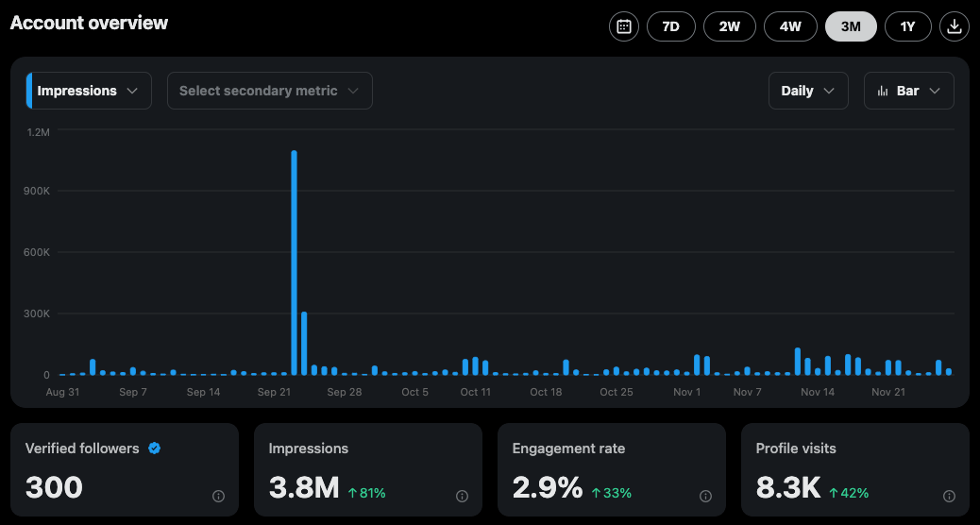Click the Nov 7 x-axis label

pos(748,392)
